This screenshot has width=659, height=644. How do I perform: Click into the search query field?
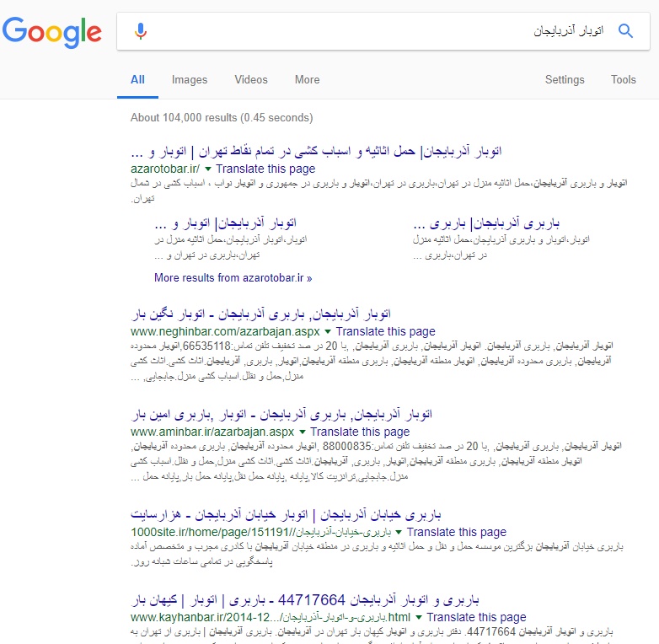pos(383,31)
